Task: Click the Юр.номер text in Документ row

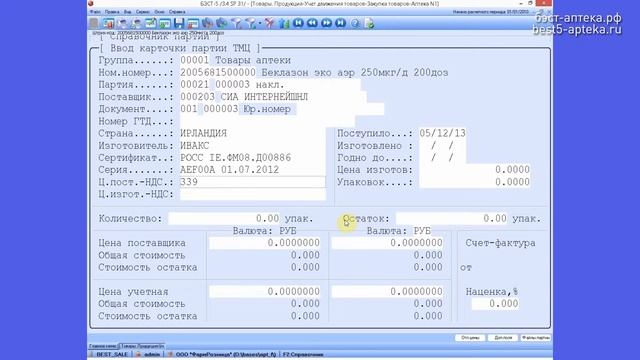Action: click(x=267, y=109)
